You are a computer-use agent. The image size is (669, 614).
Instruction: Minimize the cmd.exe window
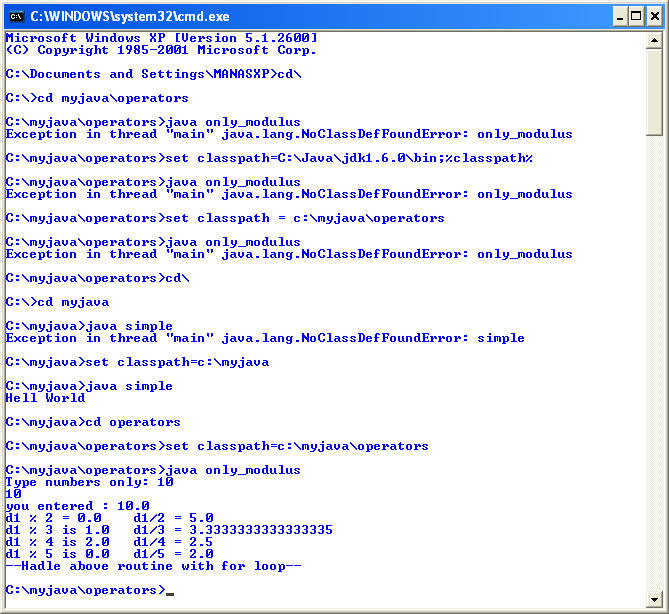[620, 16]
